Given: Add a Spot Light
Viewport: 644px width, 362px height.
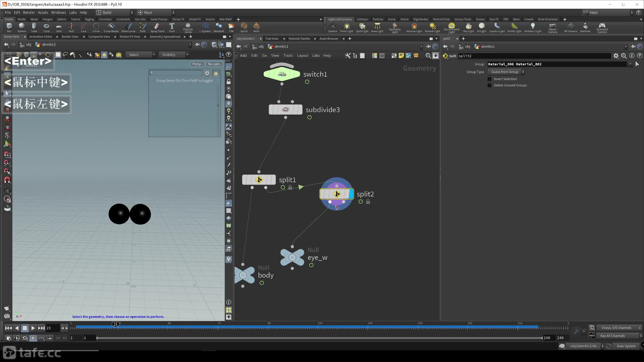Looking at the screenshot, I should point(362,28).
